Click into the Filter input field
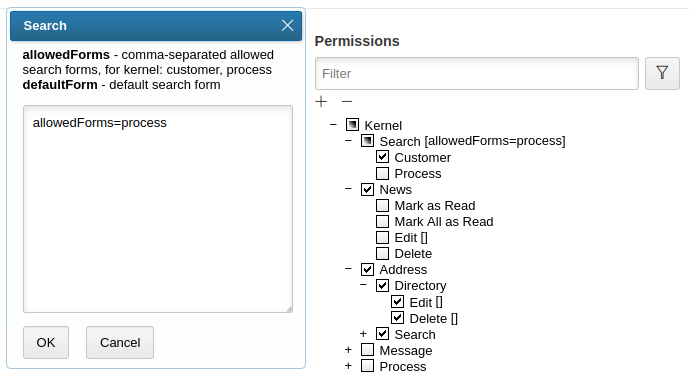This screenshot has height=380, width=689. (x=477, y=73)
